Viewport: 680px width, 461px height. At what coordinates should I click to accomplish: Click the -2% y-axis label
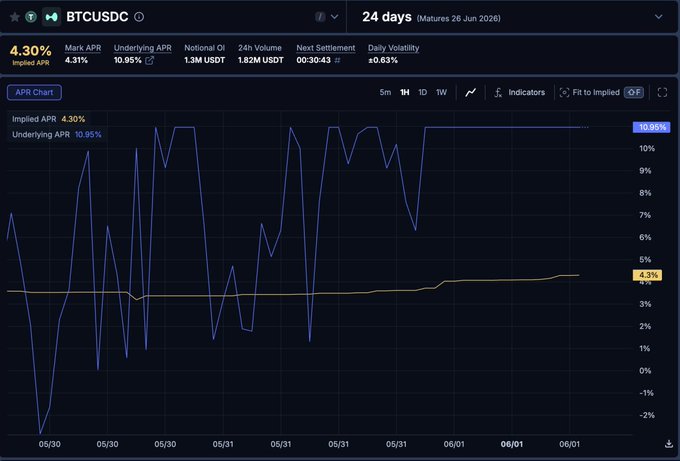click(x=647, y=415)
